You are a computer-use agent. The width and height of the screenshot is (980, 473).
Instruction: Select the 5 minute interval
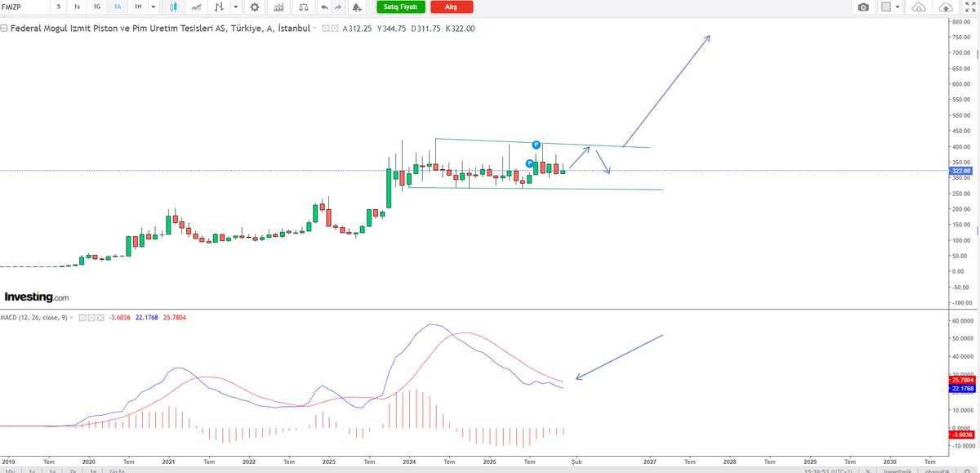pos(59,7)
